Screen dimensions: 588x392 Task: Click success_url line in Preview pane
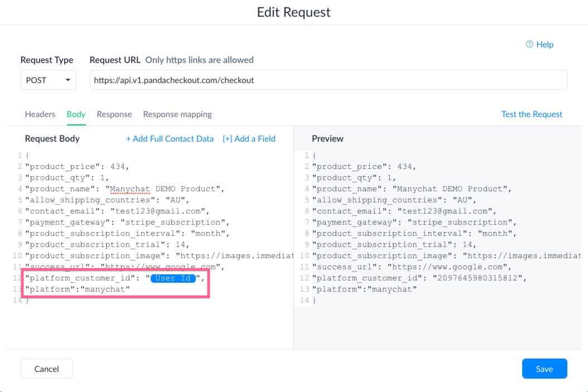pyautogui.click(x=412, y=267)
